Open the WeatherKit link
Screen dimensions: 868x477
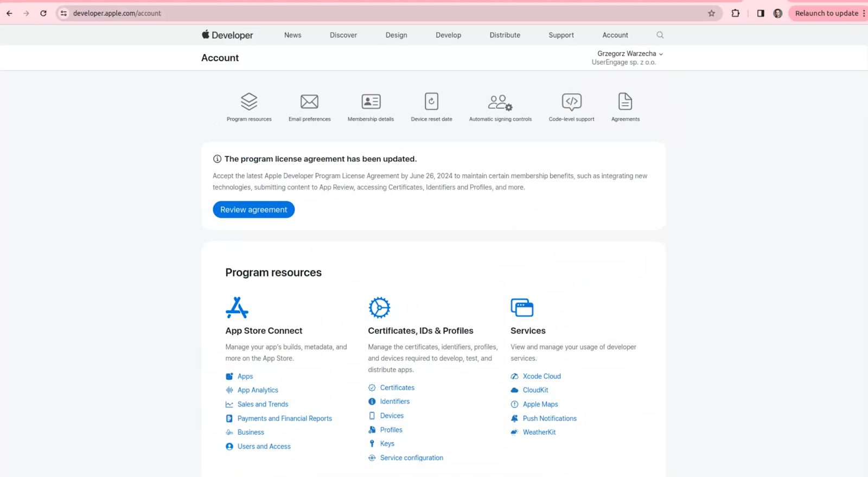[x=539, y=433]
